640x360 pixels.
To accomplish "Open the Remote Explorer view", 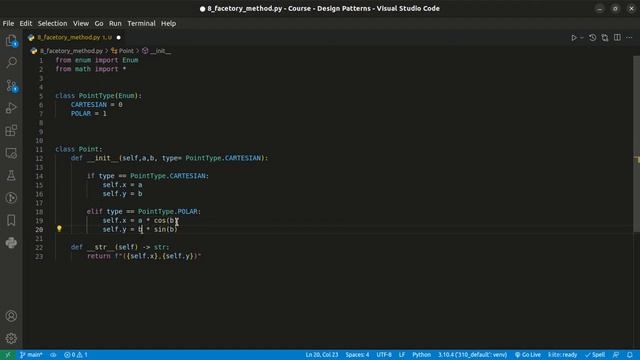I will coord(11,153).
